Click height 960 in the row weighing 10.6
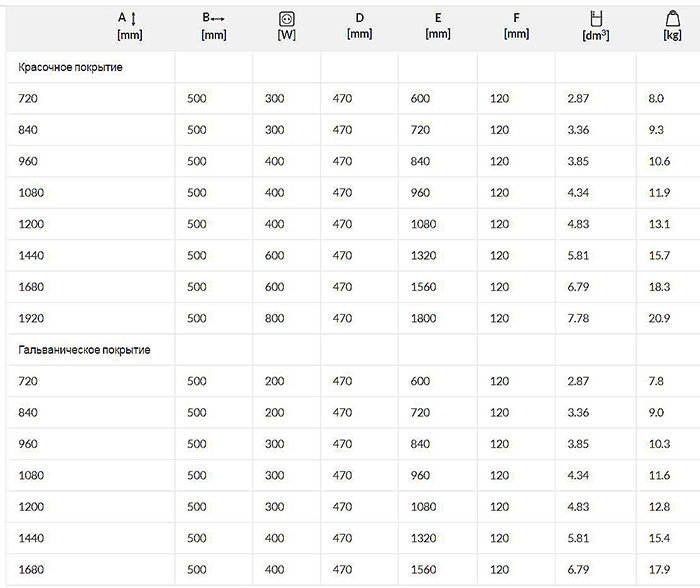 (28, 161)
